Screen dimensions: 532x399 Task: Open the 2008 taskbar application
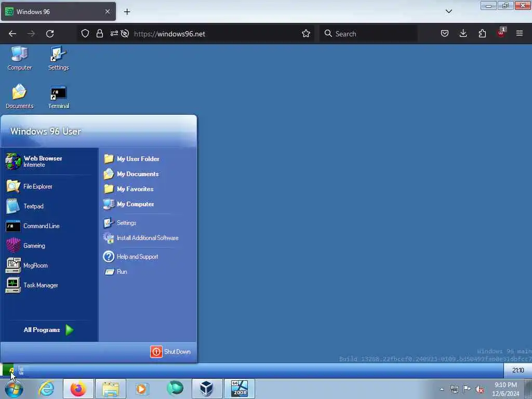[x=239, y=389]
